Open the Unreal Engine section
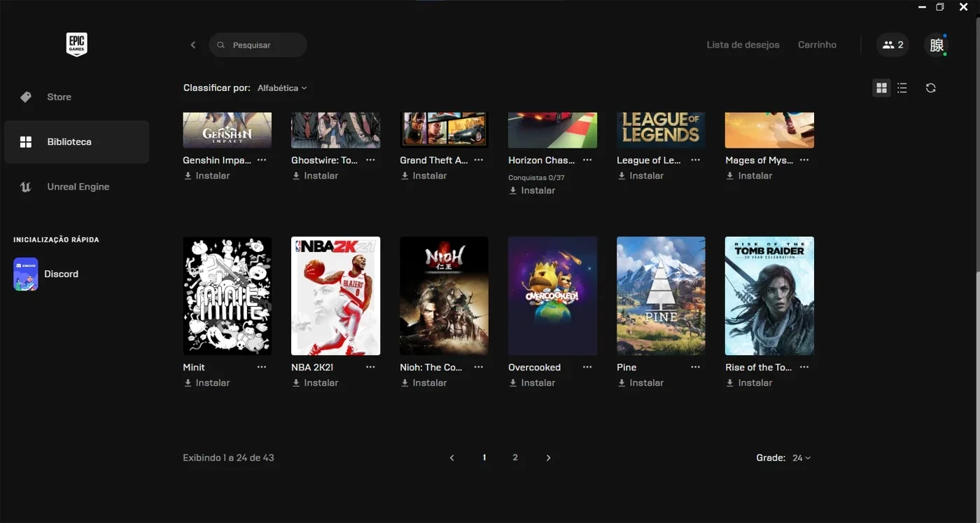This screenshot has height=523, width=980. pyautogui.click(x=76, y=187)
